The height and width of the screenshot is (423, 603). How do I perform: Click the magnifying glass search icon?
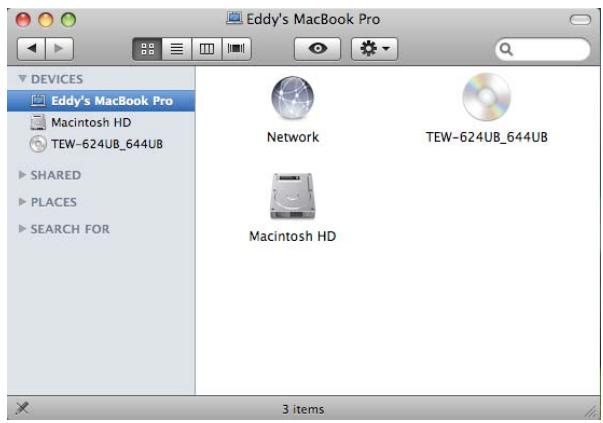tap(506, 49)
